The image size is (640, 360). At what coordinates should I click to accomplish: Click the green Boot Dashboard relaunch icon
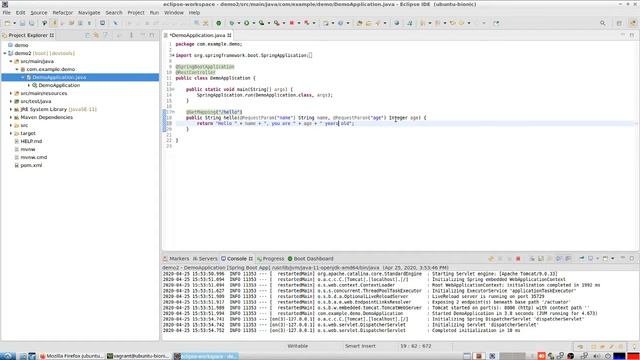coord(218,23)
